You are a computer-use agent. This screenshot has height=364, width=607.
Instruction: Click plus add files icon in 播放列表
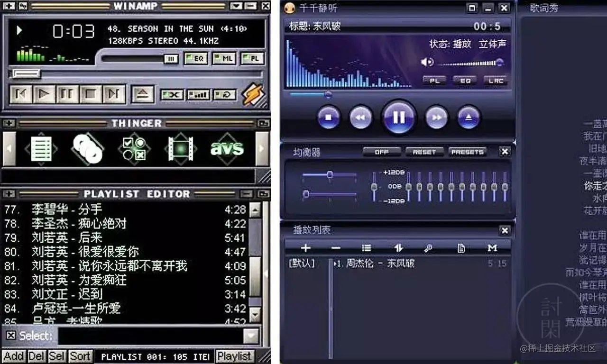pyautogui.click(x=306, y=248)
